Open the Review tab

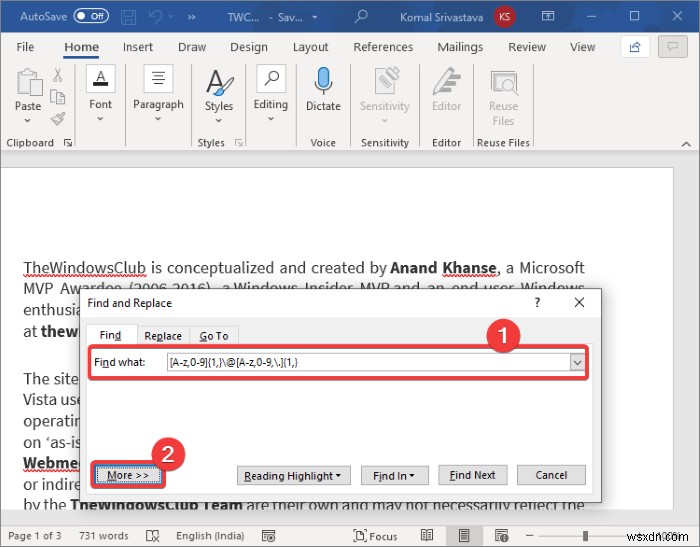pos(527,47)
